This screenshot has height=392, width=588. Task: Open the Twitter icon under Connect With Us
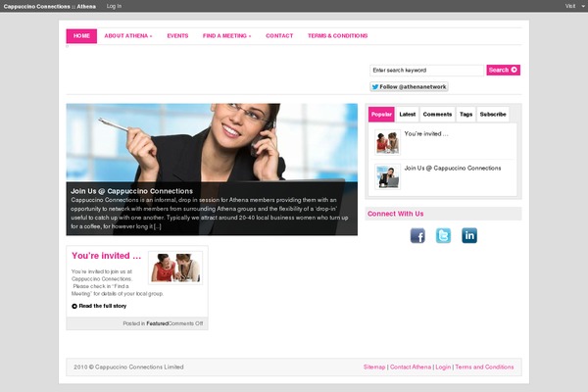pyautogui.click(x=443, y=235)
